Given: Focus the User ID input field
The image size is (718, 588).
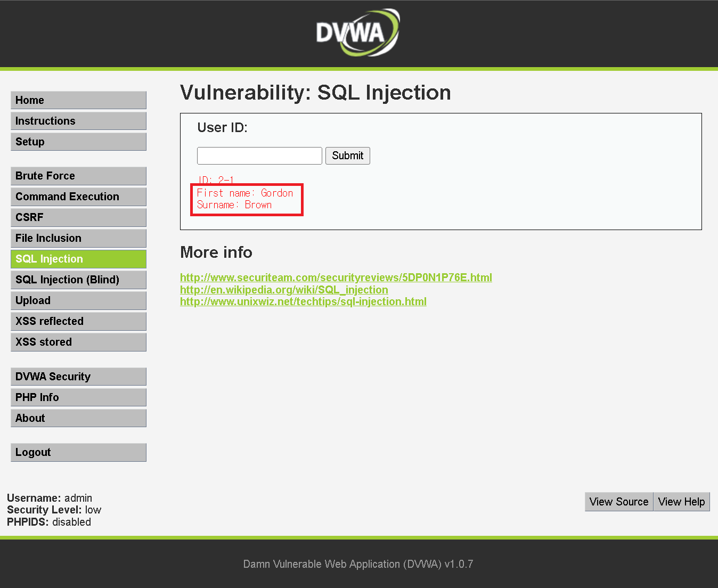Looking at the screenshot, I should pos(259,156).
